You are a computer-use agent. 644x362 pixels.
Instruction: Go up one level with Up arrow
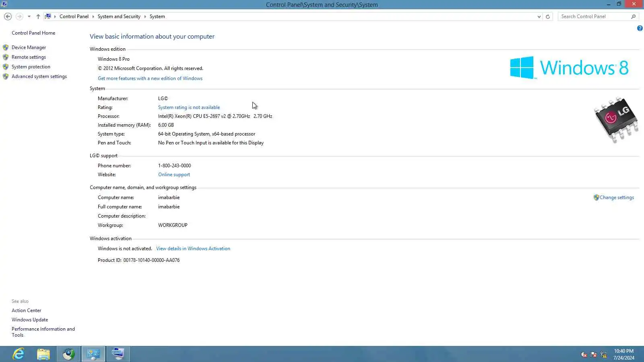[38, 16]
